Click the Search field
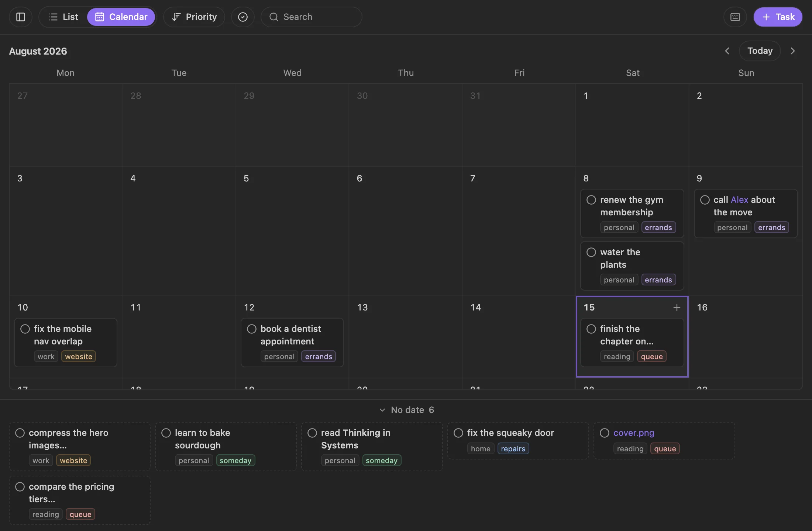This screenshot has width=812, height=531. 311,17
